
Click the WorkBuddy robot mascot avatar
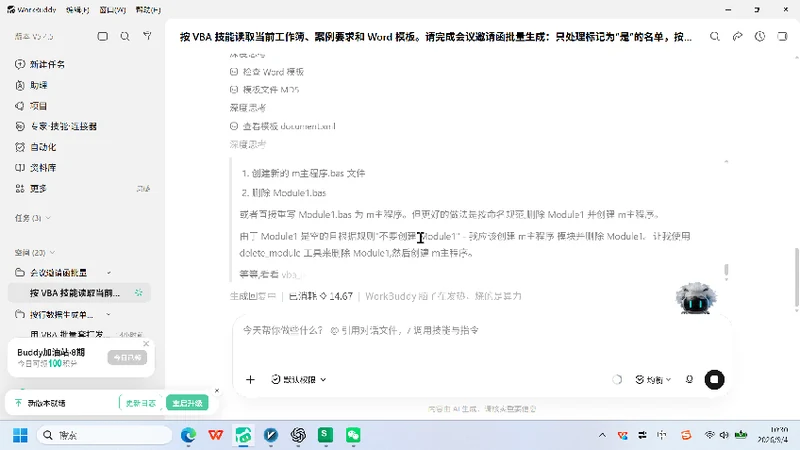(695, 298)
